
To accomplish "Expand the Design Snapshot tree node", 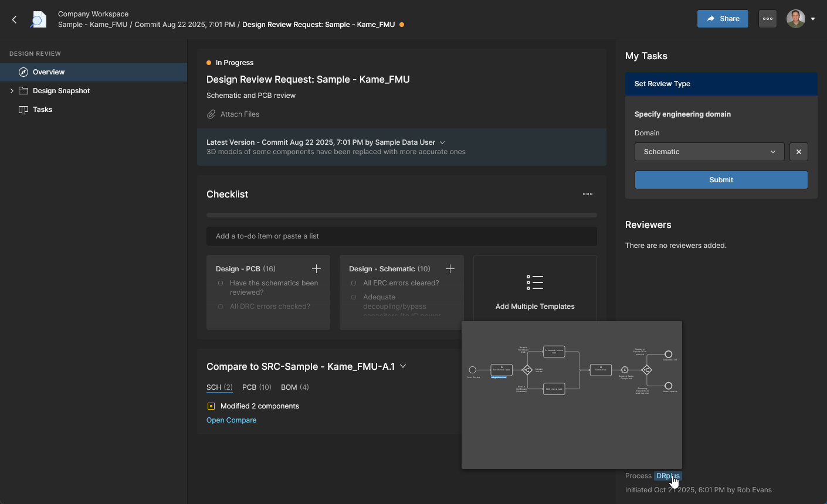I will tap(12, 91).
